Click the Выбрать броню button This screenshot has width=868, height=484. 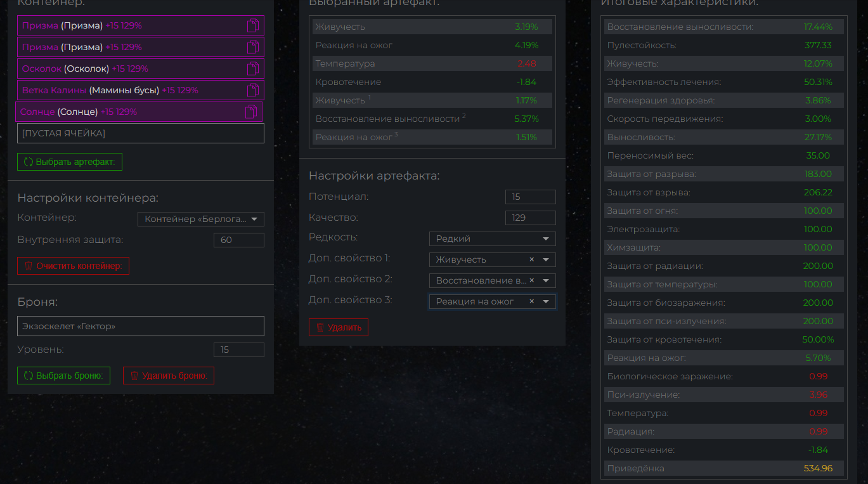pyautogui.click(x=63, y=376)
